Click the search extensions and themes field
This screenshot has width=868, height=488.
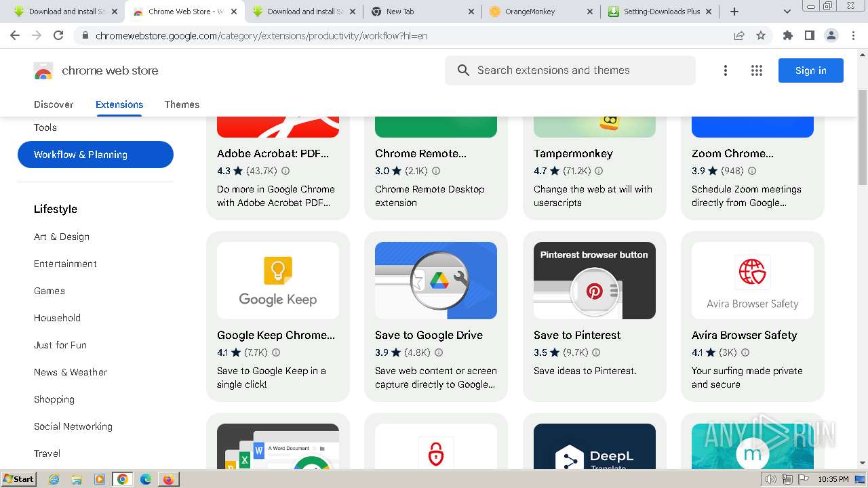[570, 70]
